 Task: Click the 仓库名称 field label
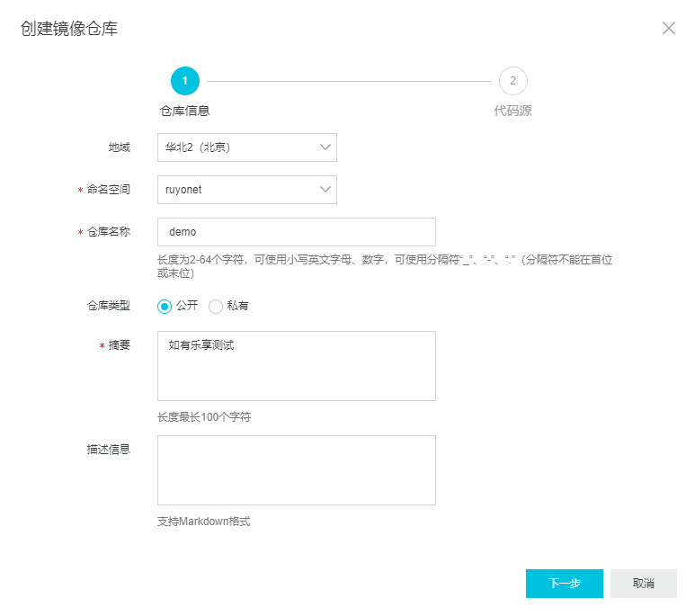[108, 232]
